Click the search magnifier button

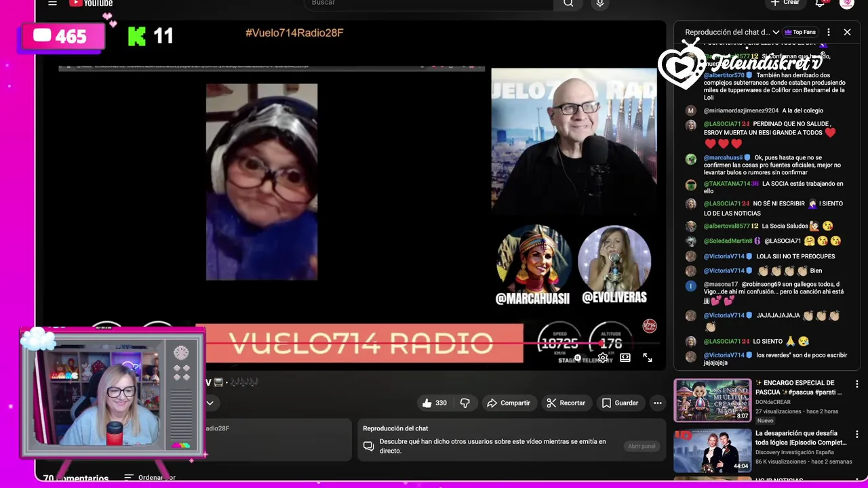point(568,3)
